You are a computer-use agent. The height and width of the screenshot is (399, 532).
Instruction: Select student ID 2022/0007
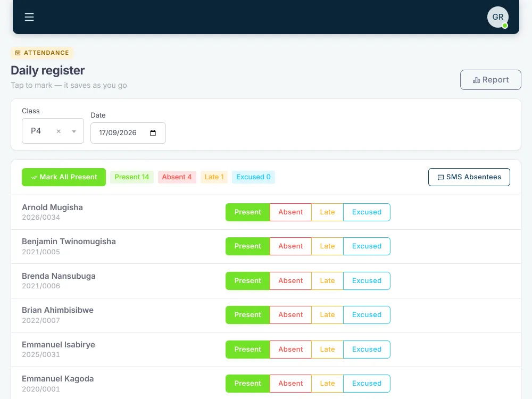[x=41, y=321]
